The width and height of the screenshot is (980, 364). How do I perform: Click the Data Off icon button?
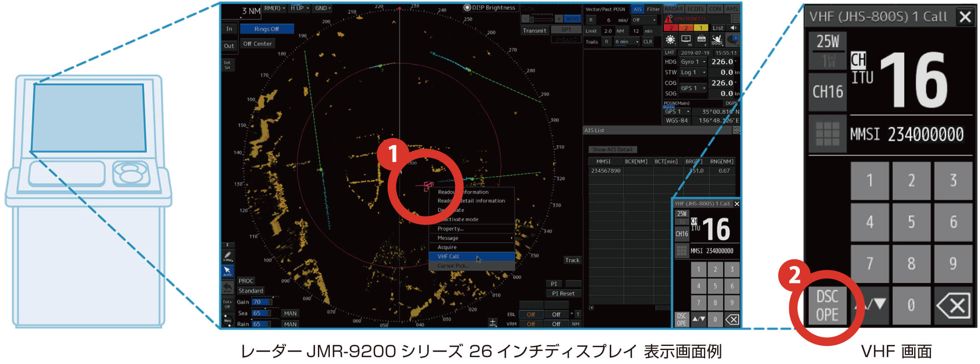pos(227,304)
